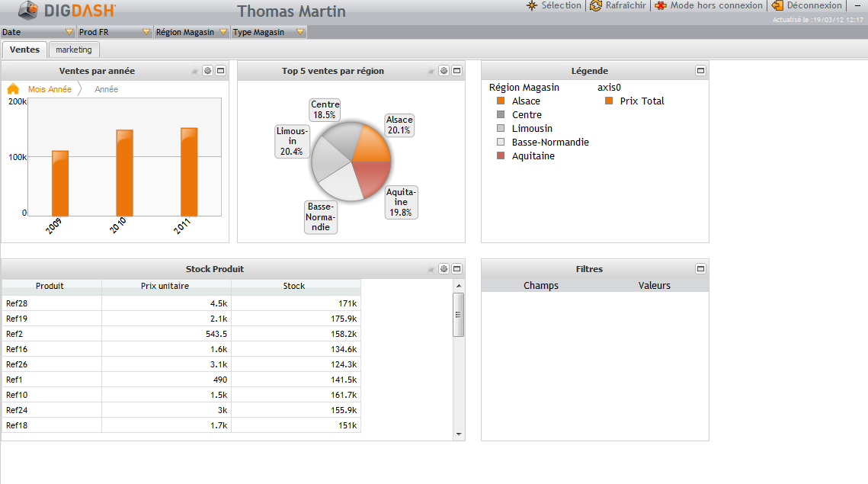Click the Aquitaine color swatch in legend

coord(501,156)
